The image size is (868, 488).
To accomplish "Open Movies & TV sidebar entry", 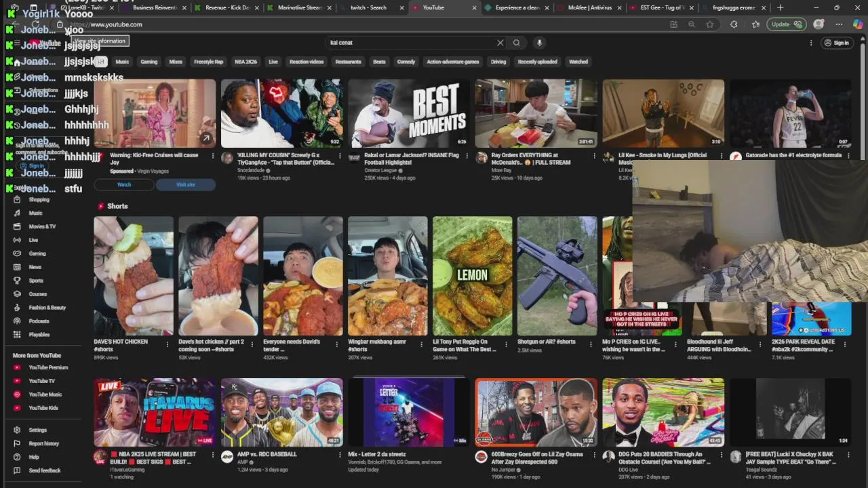I will [42, 226].
